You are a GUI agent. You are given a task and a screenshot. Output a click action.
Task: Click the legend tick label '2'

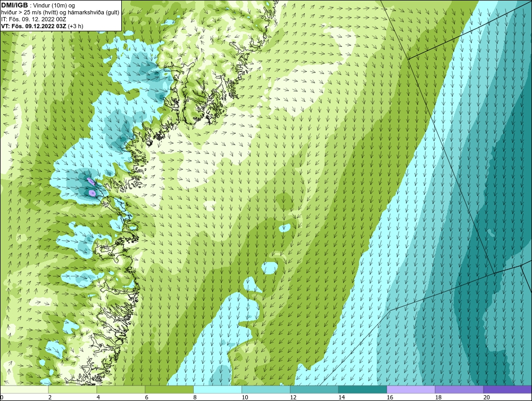click(50, 397)
